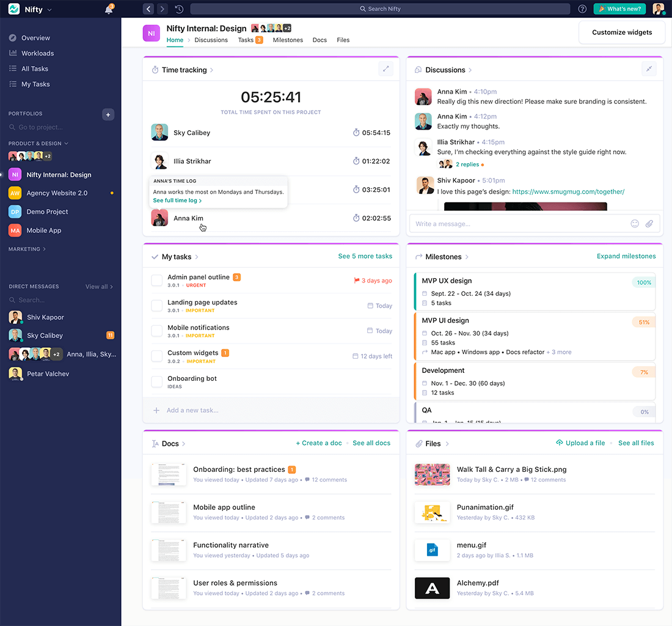Click the Overview sidebar icon
This screenshot has width=672, height=626.
13,38
